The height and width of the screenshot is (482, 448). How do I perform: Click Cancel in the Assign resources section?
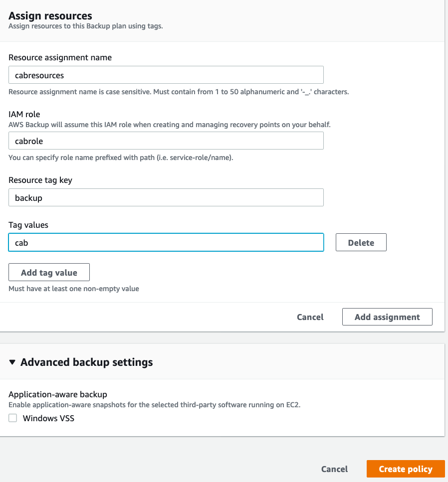coord(310,317)
